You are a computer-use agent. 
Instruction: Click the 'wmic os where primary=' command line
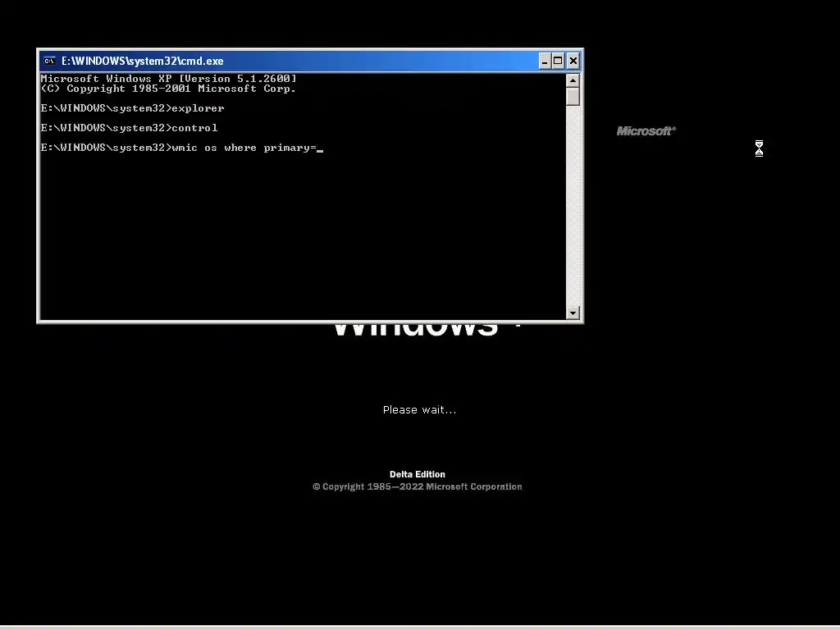point(181,148)
